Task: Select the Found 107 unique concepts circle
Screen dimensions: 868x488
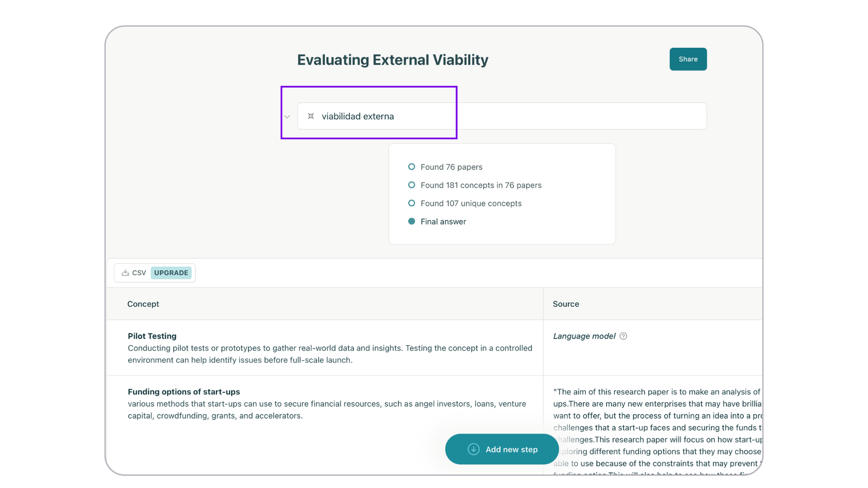Action: click(411, 203)
